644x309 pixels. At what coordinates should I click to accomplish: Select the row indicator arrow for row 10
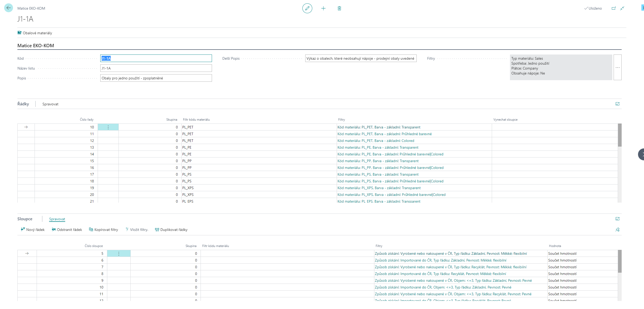26,127
